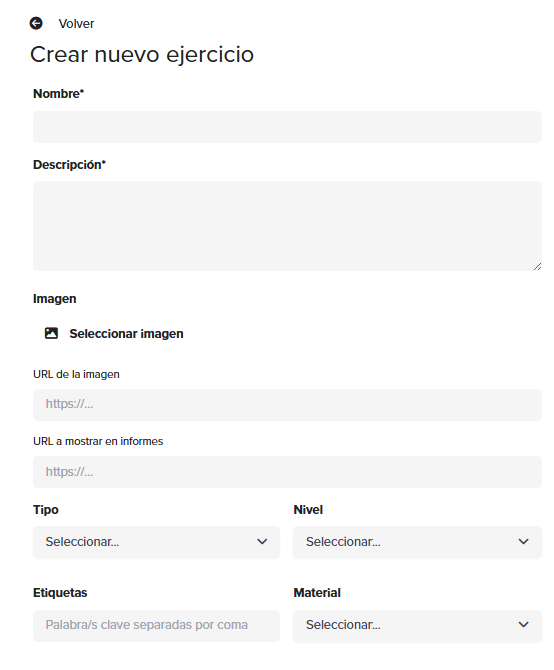Click the Etiquetas keywords field
Screen dimensions: 554x670
click(x=156, y=626)
